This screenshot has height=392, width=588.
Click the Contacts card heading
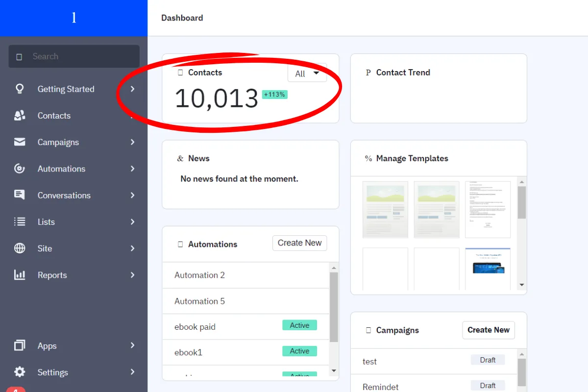(205, 73)
